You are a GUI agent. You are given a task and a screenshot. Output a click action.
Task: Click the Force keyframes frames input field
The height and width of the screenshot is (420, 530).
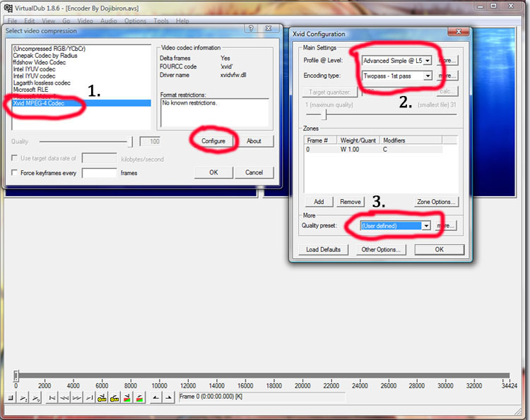point(100,173)
